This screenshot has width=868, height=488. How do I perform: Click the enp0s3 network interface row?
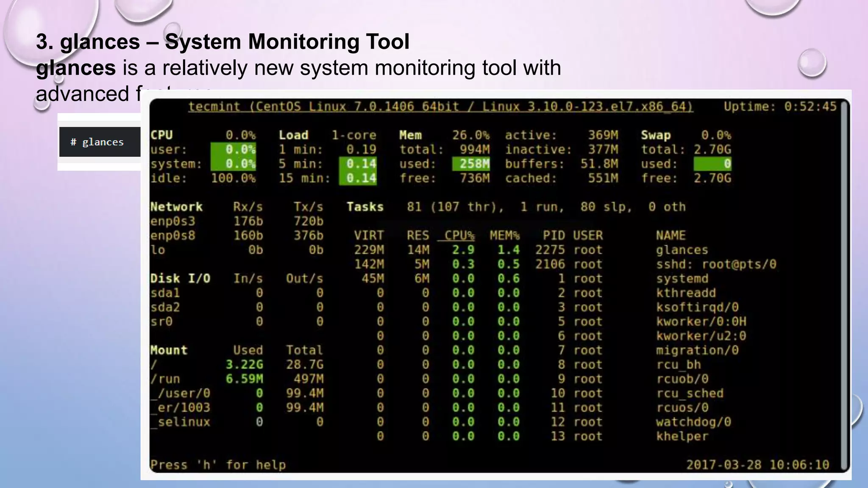(237, 221)
